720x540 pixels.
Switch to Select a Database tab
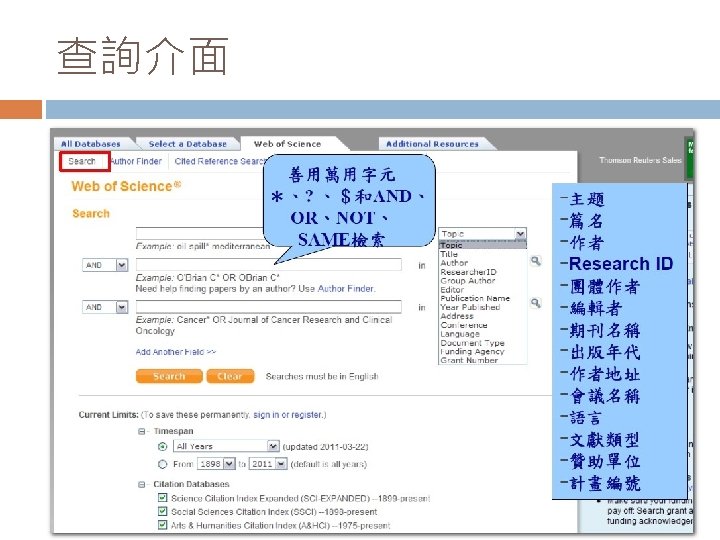click(187, 144)
